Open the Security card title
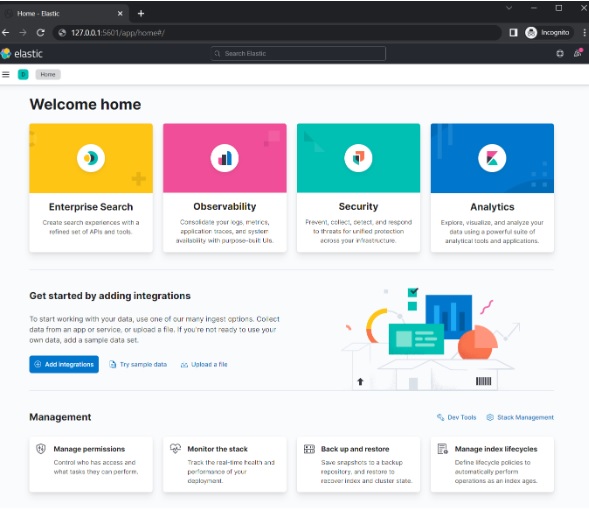 (358, 207)
